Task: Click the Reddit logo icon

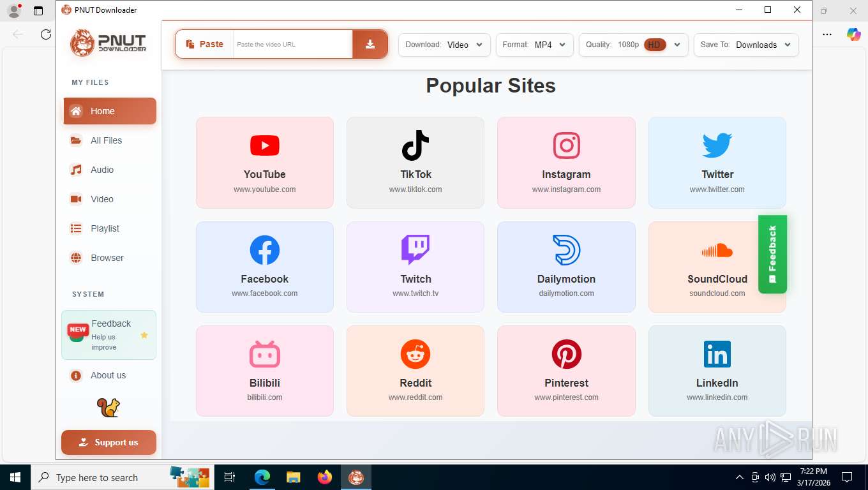Action: point(415,354)
